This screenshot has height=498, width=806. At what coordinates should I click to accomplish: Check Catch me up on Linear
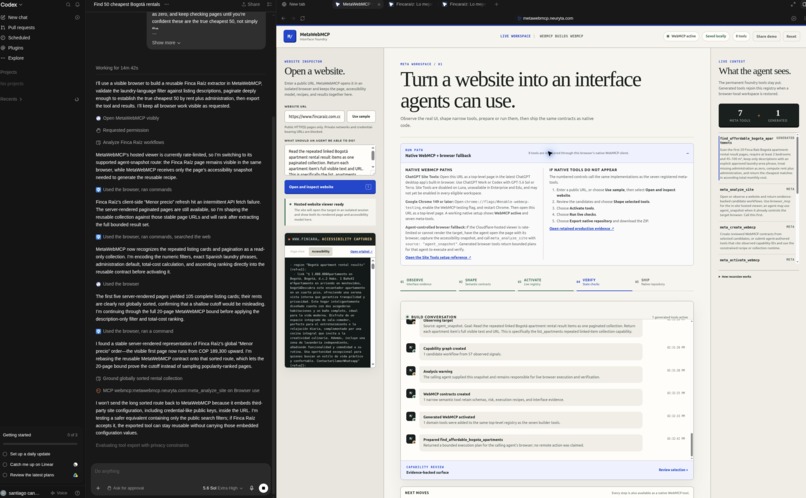coord(5,465)
